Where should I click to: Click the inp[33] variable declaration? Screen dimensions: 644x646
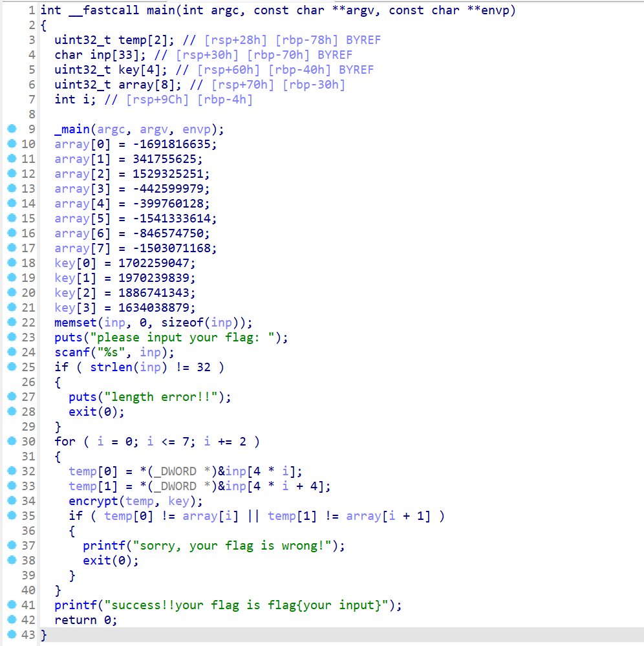coord(100,55)
